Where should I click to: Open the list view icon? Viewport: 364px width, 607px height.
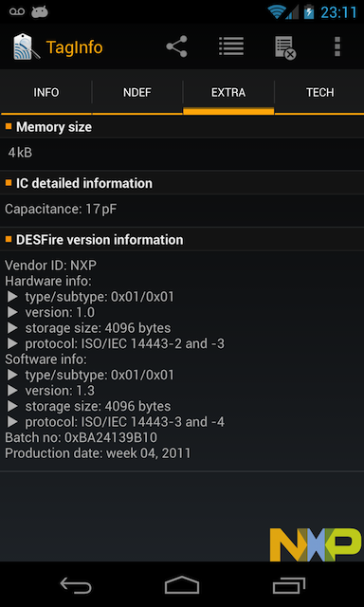point(231,46)
